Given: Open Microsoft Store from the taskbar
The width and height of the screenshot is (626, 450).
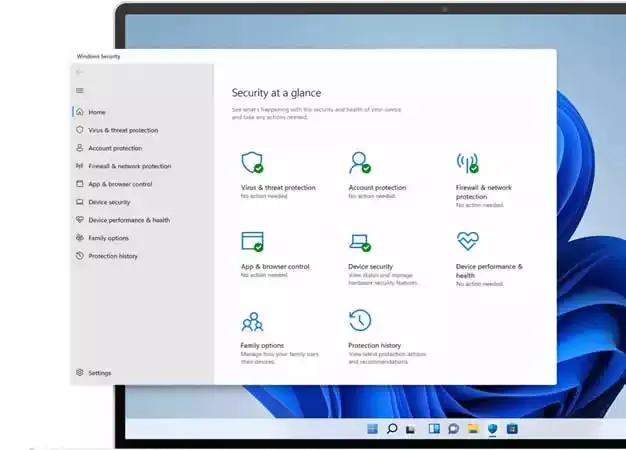Looking at the screenshot, I should (x=512, y=429).
